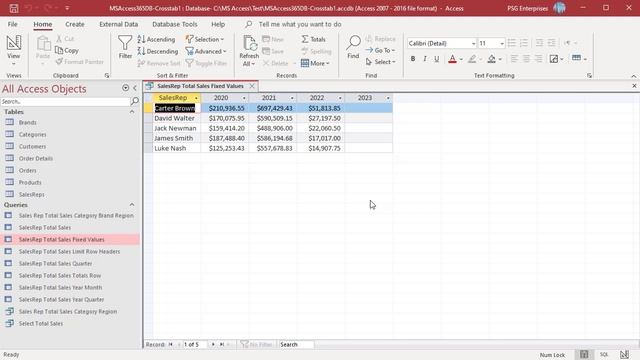Click the navigation pane search magnifier

point(135,101)
